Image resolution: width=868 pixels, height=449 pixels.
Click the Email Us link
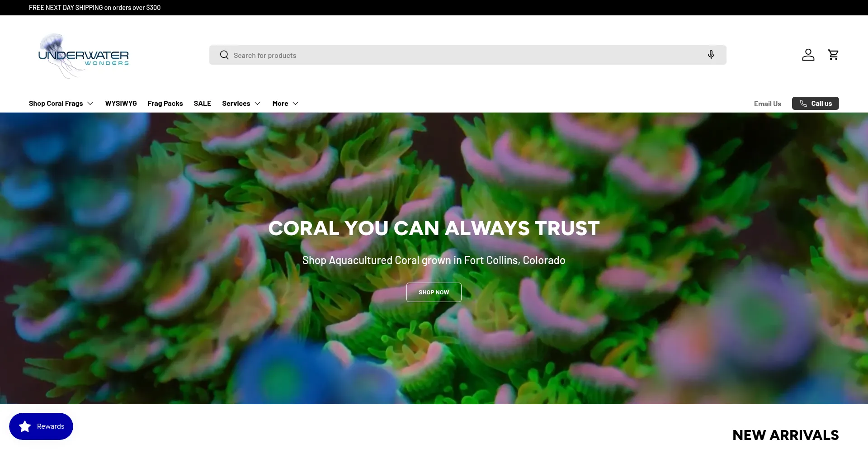click(767, 104)
